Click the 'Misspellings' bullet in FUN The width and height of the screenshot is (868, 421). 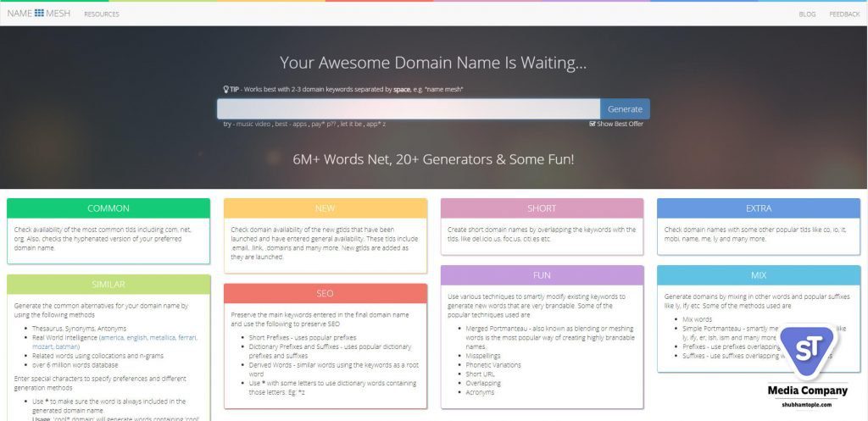pyautogui.click(x=483, y=356)
